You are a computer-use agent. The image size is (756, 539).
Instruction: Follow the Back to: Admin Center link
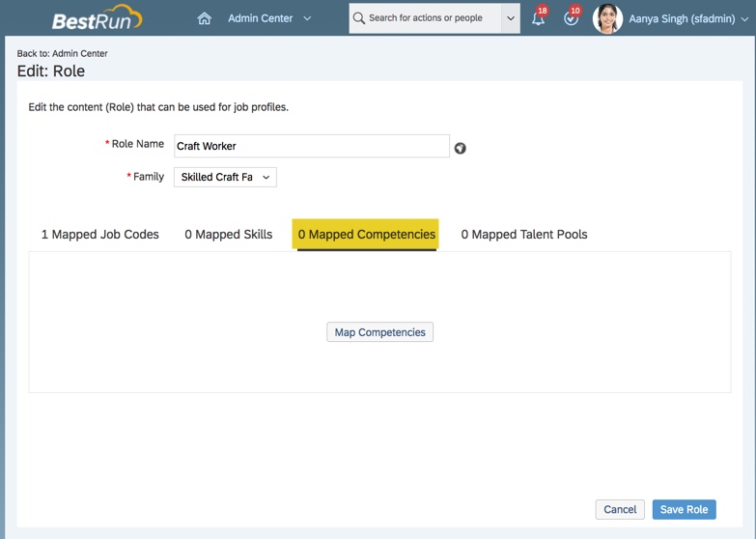[63, 53]
